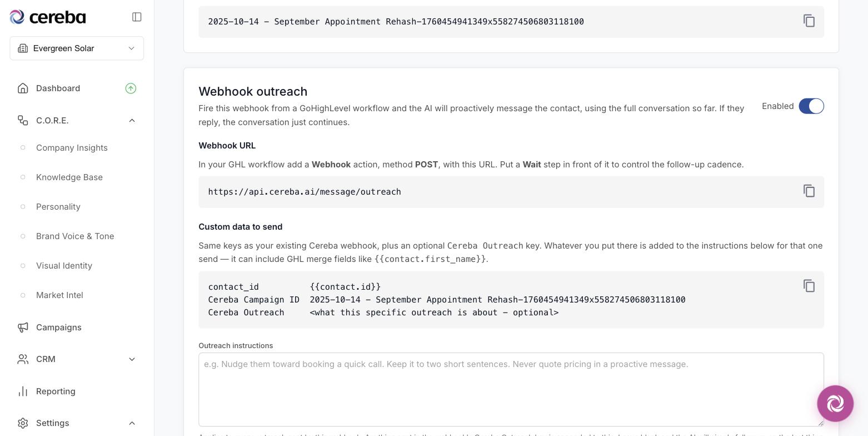Open Company Insights
868x436 pixels.
click(x=72, y=148)
